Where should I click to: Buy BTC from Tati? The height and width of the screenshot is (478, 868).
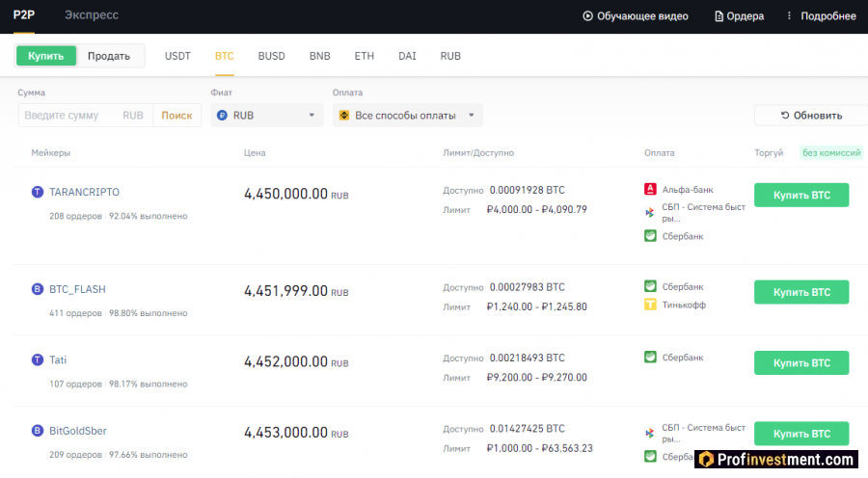click(x=801, y=363)
